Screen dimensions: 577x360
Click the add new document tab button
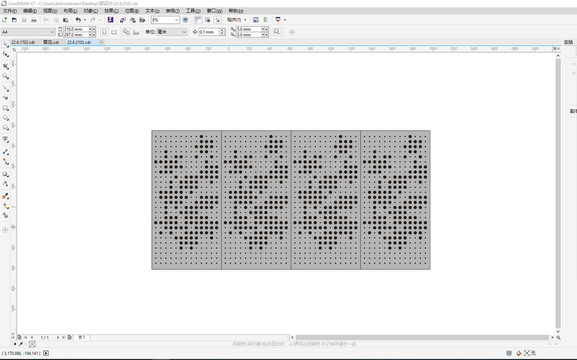pyautogui.click(x=102, y=42)
